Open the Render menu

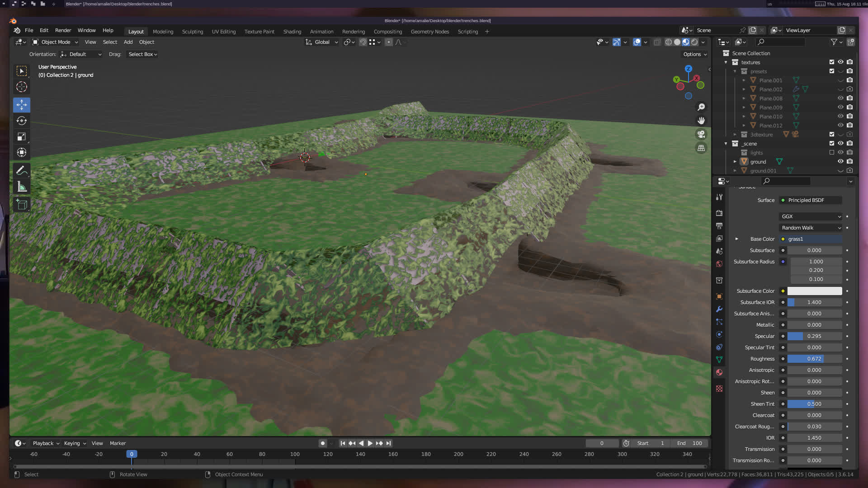[63, 30]
